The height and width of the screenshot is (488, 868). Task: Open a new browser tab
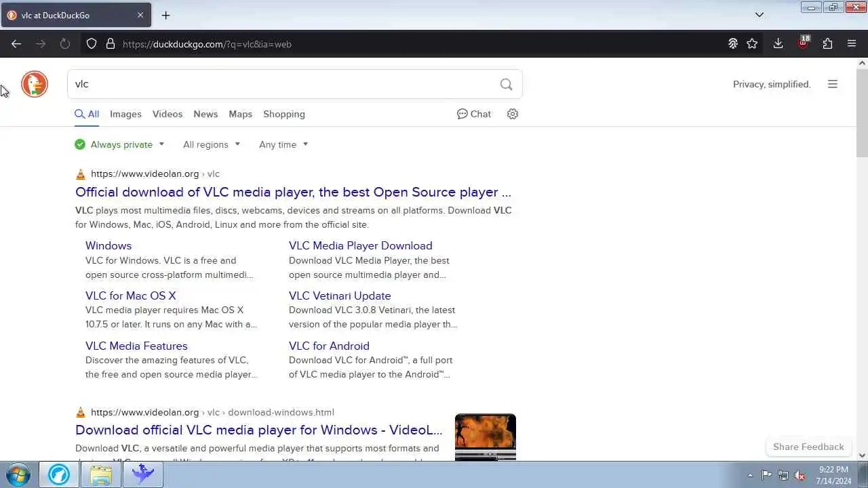(x=165, y=15)
